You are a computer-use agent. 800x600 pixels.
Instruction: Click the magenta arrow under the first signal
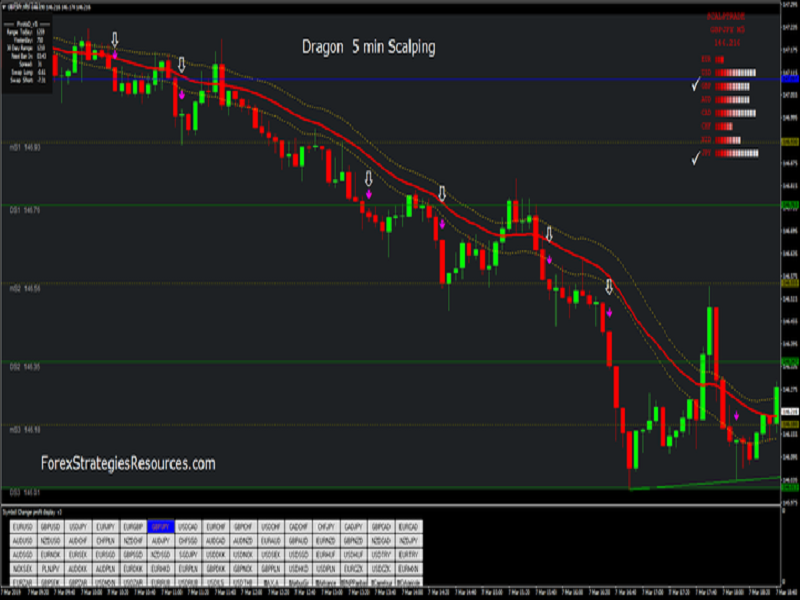tap(115, 55)
